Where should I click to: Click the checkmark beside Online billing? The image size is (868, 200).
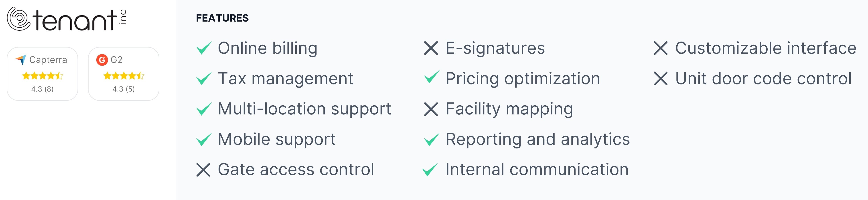[204, 48]
